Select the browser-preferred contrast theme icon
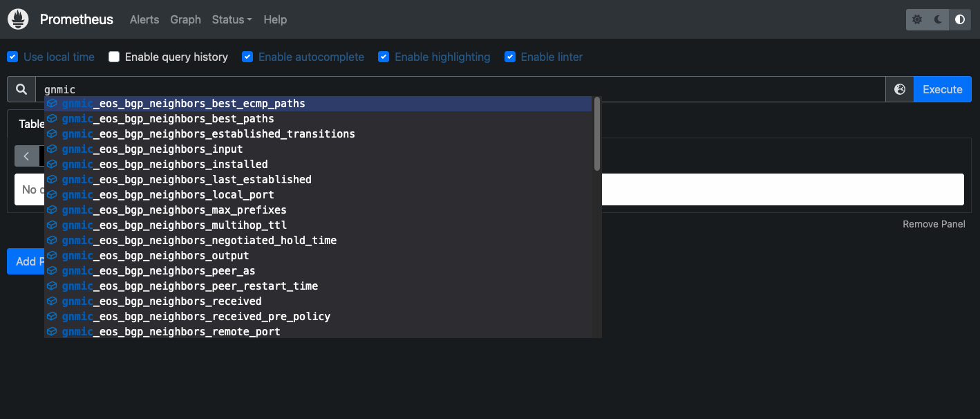This screenshot has width=980, height=419. coord(960,19)
